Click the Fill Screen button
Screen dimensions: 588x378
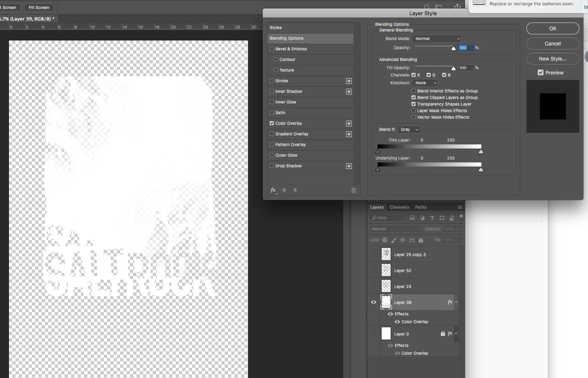[39, 7]
